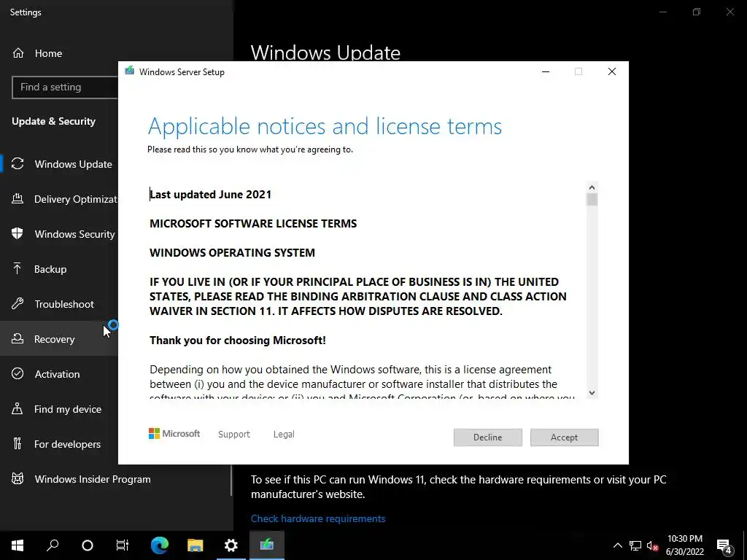Click the Activation checkmark icon
The image size is (747, 560).
pyautogui.click(x=18, y=373)
